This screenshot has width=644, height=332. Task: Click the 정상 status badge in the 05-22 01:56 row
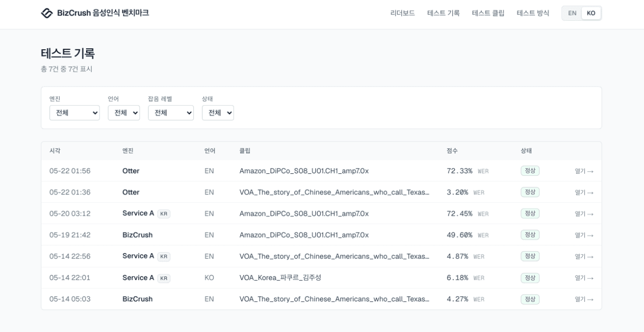pos(530,171)
